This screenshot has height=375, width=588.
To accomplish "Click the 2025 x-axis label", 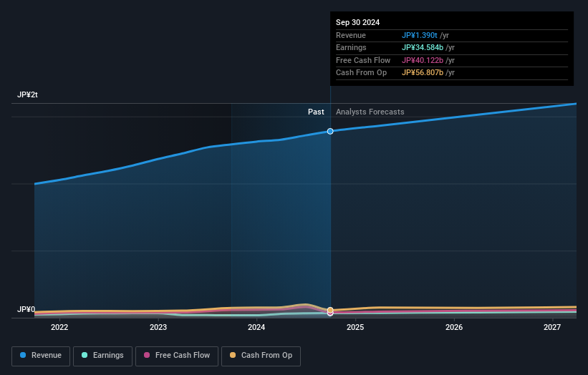I will click(x=355, y=328).
